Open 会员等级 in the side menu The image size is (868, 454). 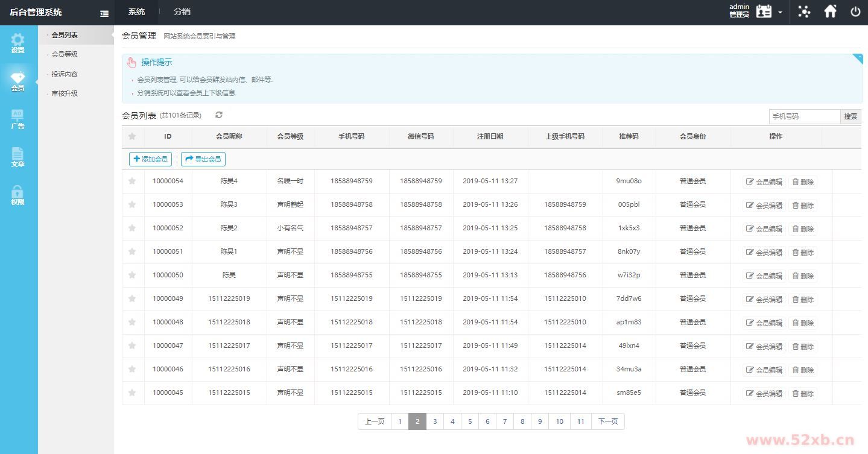tap(65, 54)
